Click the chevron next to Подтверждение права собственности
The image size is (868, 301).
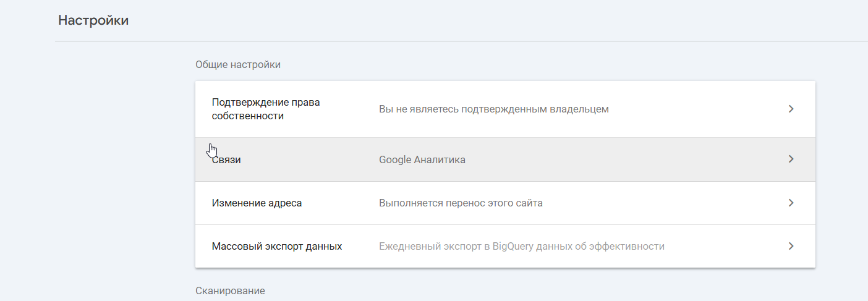coord(791,109)
